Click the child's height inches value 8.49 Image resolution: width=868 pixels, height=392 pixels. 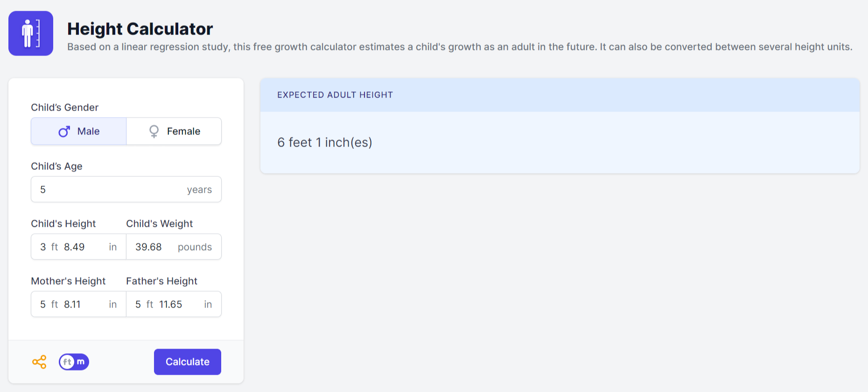click(74, 246)
